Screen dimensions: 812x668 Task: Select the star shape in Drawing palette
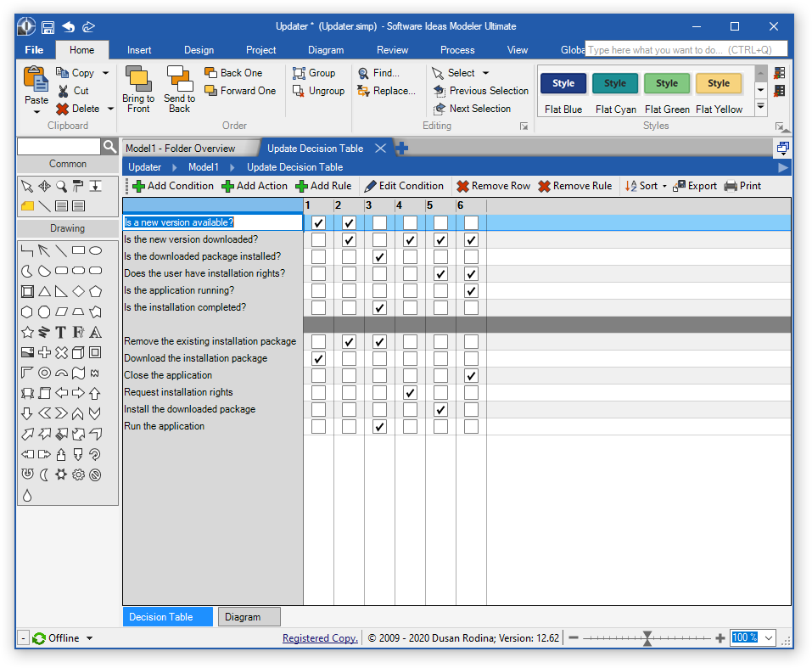(27, 333)
